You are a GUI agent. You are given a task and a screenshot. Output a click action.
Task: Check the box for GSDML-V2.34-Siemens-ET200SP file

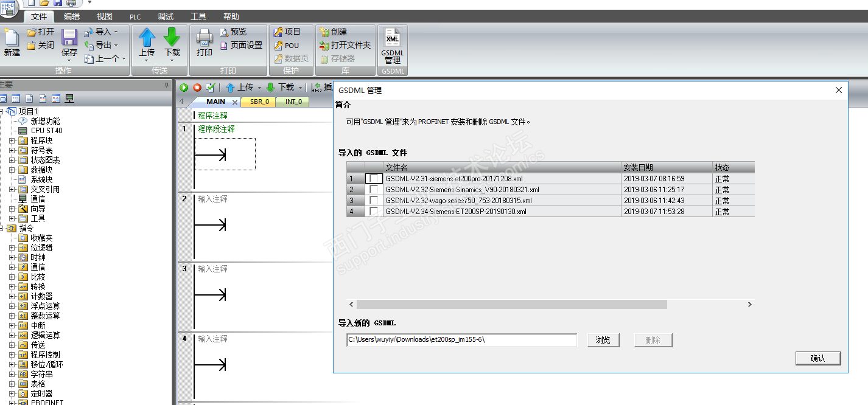(x=373, y=212)
